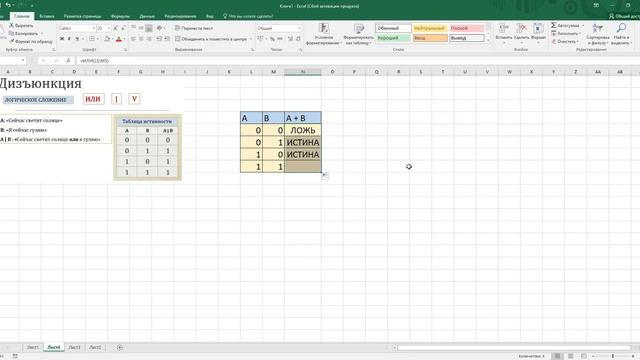Image resolution: width=640 pixels, height=360 pixels.
Task: Click the Undo arrow in the title bar
Action: coord(8,5)
